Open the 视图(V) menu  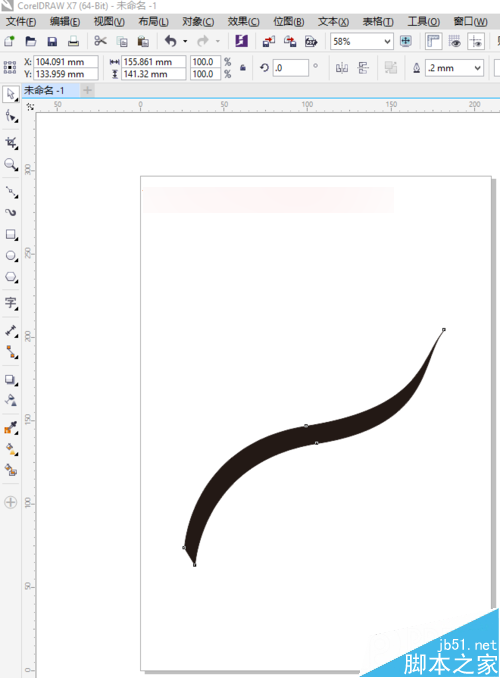(109, 22)
